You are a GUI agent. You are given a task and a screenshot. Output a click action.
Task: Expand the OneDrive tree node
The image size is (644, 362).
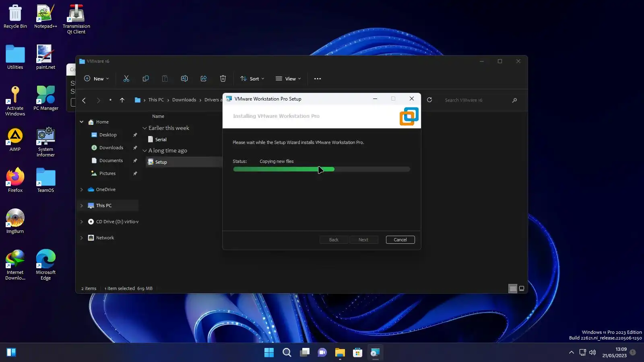coord(82,189)
